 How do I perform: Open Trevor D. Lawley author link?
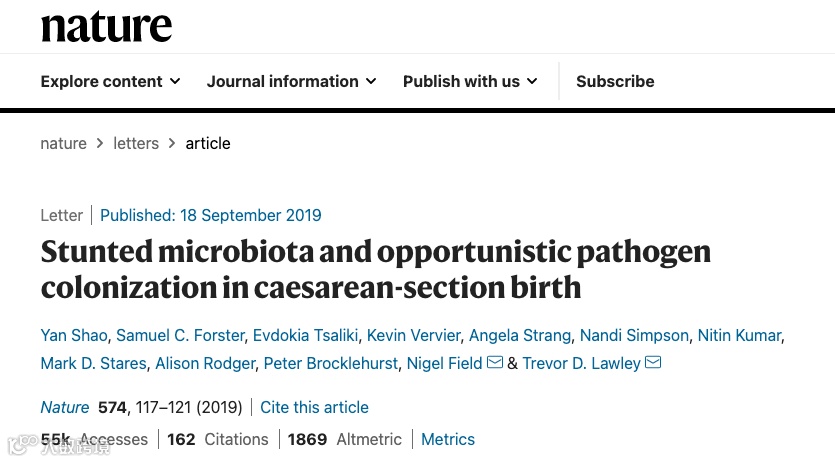(581, 363)
